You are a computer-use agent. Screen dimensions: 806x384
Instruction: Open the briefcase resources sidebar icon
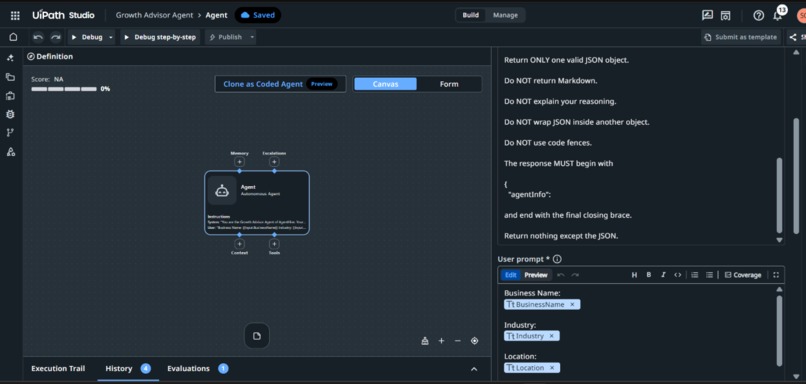[x=10, y=96]
